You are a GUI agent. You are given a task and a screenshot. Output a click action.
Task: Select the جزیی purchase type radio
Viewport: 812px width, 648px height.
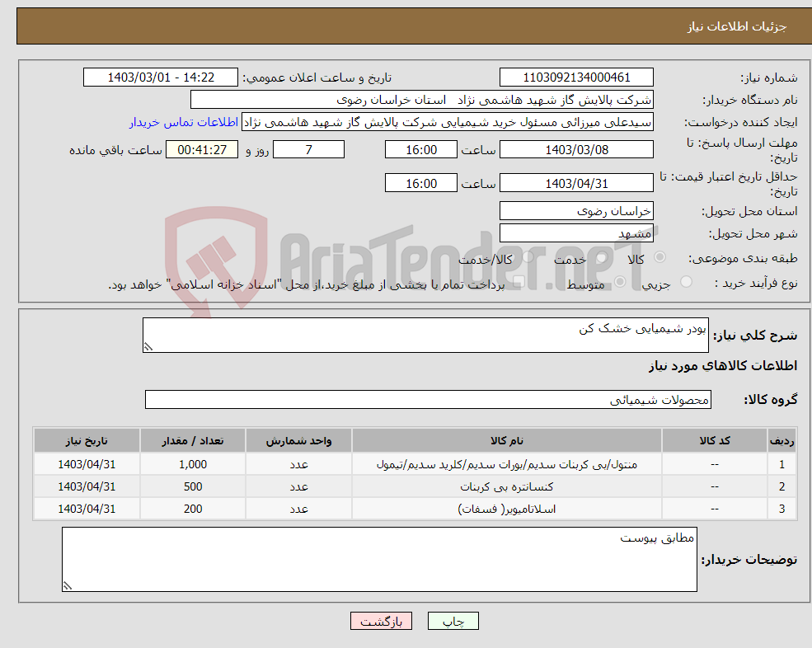click(686, 282)
